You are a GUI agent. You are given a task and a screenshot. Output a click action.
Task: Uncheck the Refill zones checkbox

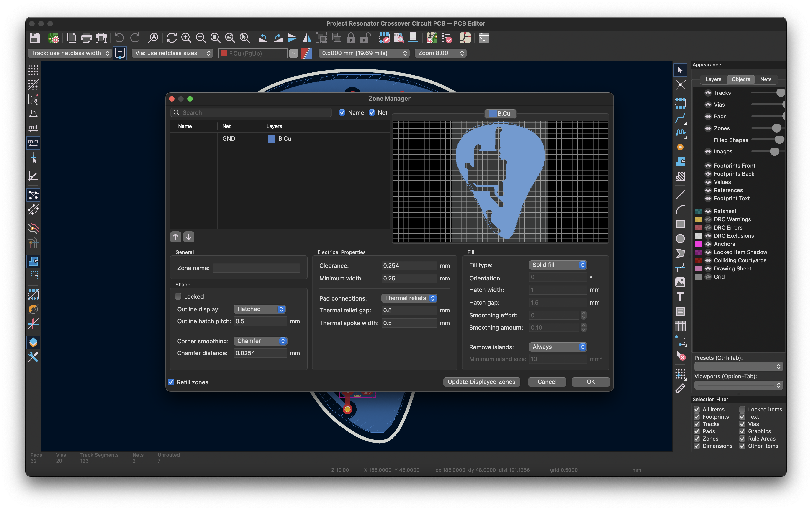tap(171, 382)
